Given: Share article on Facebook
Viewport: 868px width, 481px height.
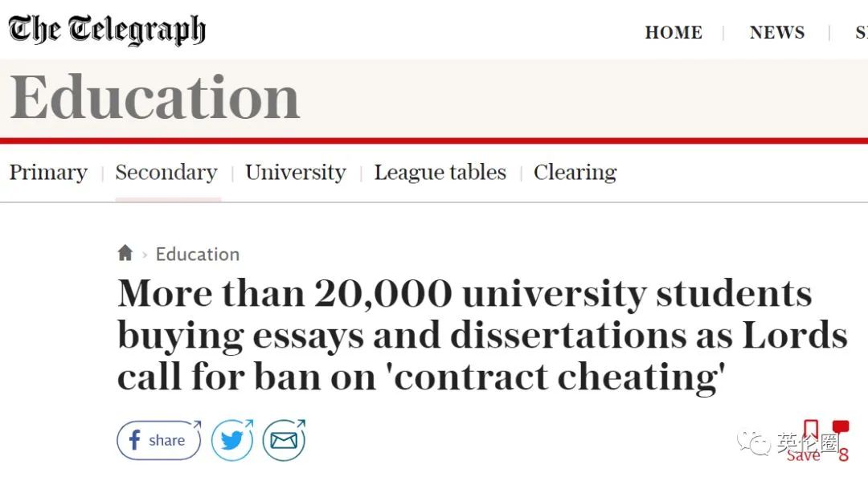Looking at the screenshot, I should [x=159, y=440].
